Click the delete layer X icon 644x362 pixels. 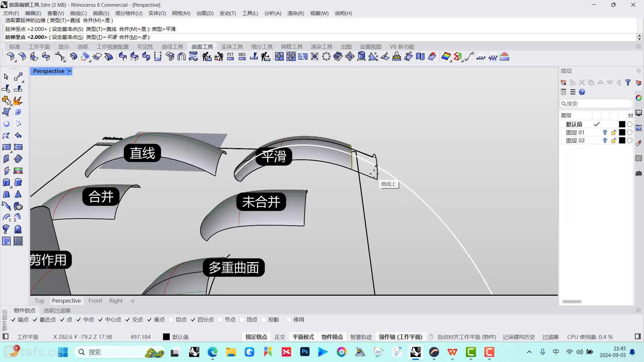pyautogui.click(x=582, y=82)
